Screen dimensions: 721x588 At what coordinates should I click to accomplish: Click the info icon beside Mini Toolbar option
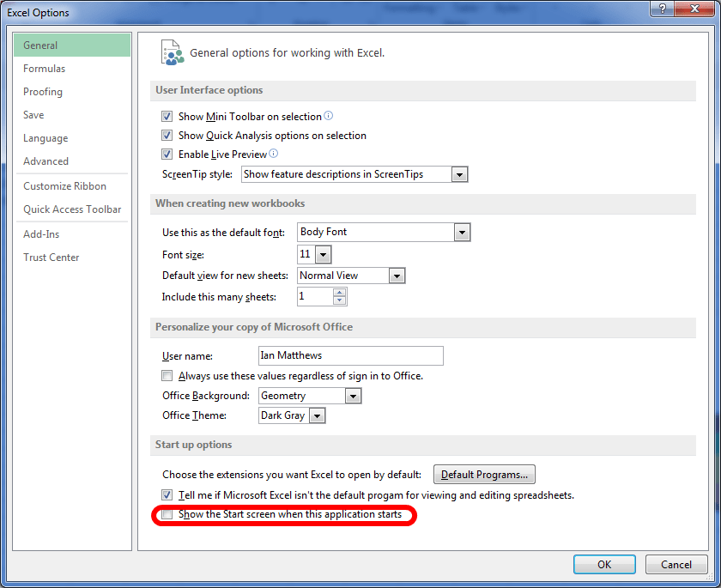pos(328,116)
